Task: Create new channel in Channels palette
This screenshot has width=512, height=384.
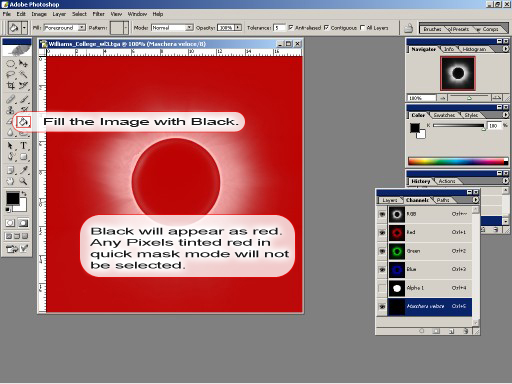Action: 451,331
